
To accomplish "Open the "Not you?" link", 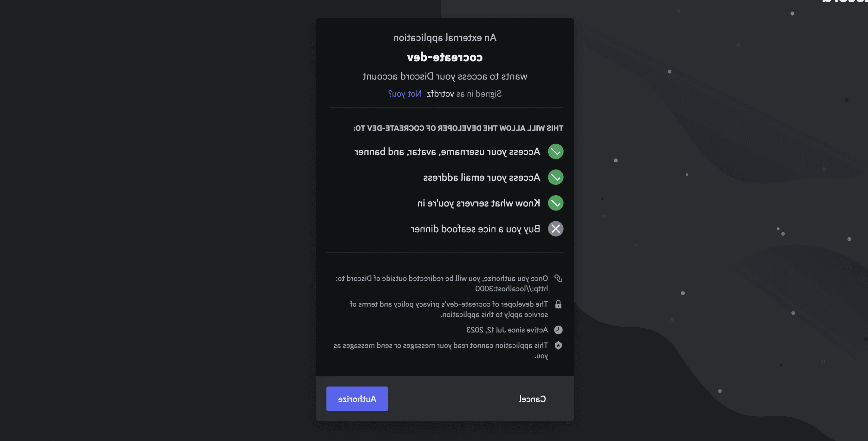I will 405,94.
